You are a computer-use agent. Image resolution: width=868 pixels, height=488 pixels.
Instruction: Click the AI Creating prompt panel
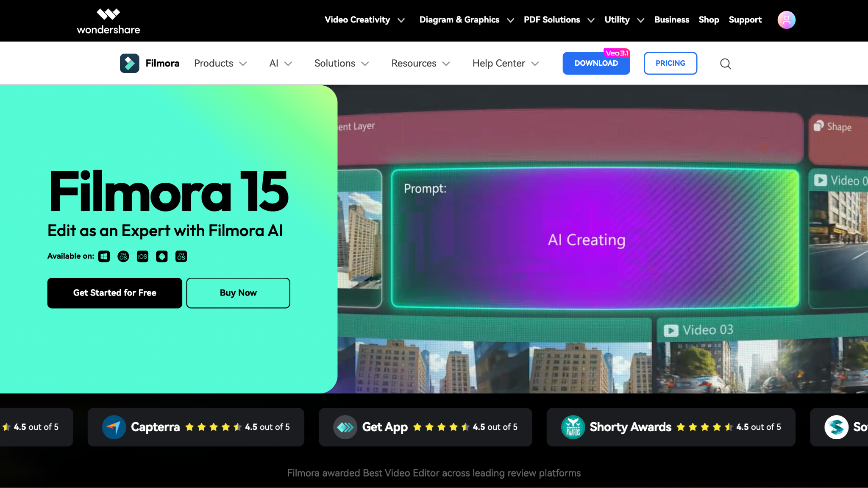[595, 238]
